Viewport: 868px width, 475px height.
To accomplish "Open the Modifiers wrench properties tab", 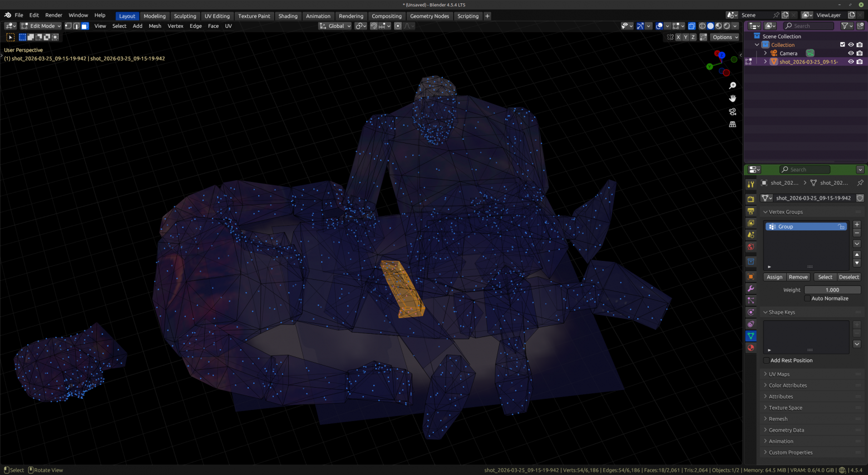I will tap(751, 289).
